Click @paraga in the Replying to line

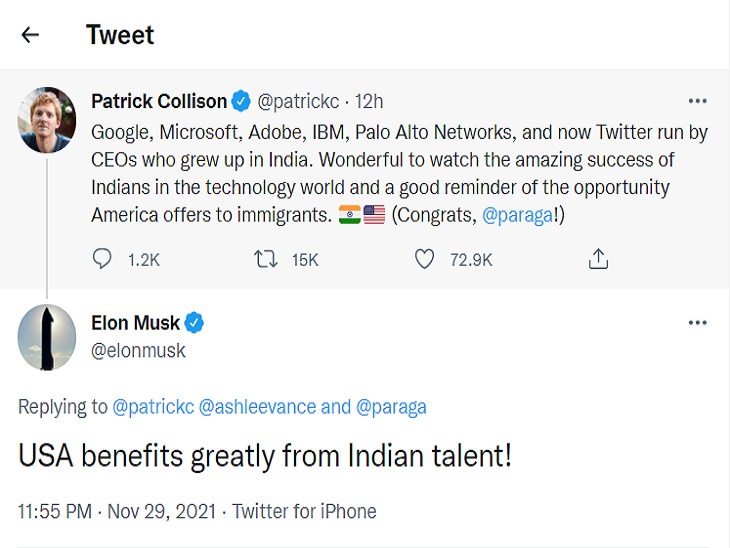click(391, 407)
